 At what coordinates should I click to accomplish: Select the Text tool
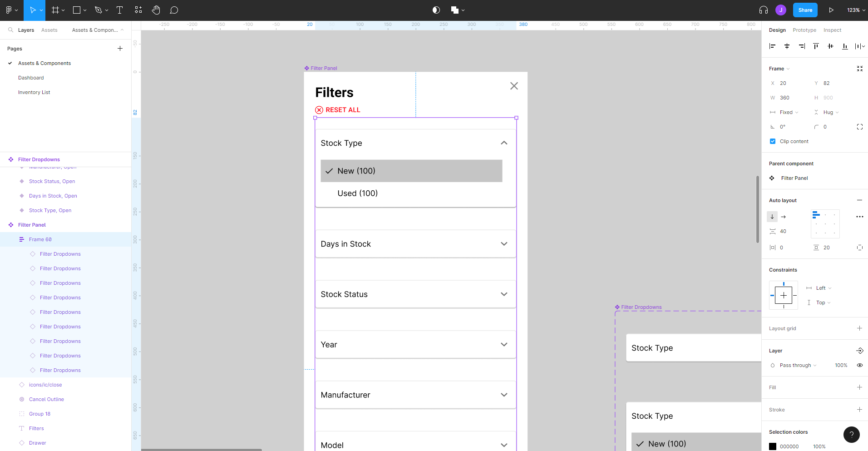pyautogui.click(x=120, y=10)
